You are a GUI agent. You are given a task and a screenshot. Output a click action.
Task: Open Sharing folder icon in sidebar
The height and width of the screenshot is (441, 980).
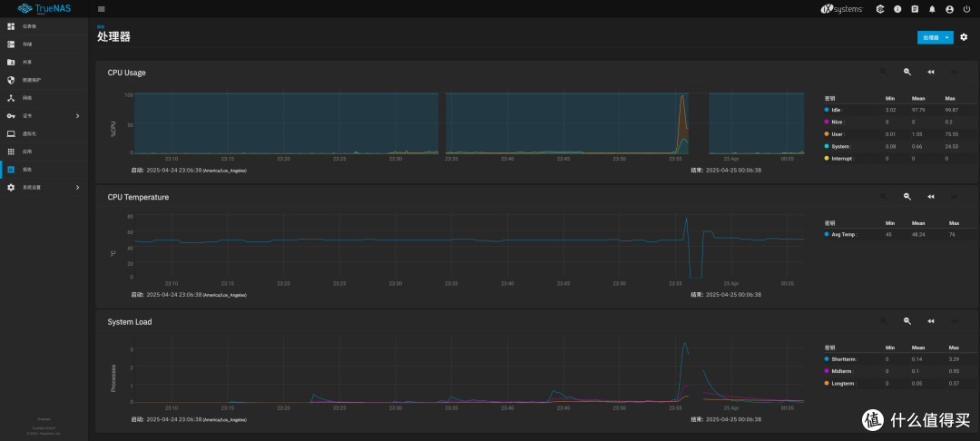[x=11, y=63]
